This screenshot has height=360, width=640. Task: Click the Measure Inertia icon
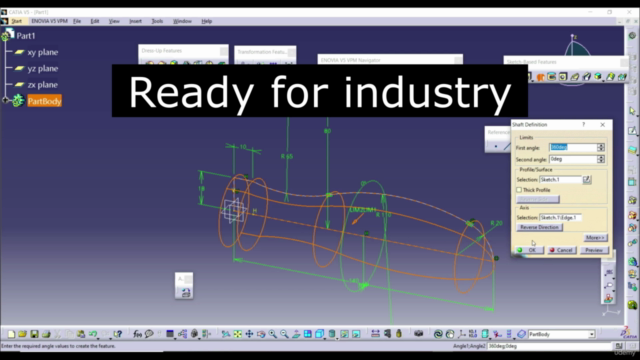399,334
